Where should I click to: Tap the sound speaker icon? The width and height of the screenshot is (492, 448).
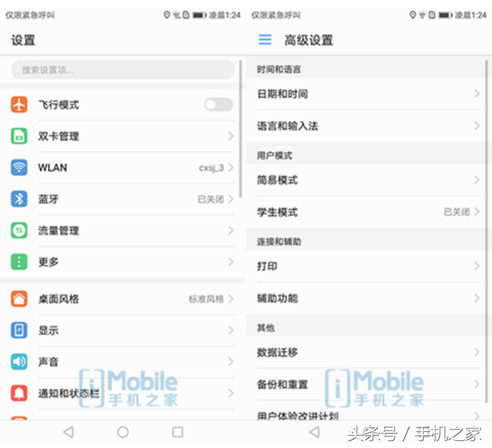(x=19, y=361)
